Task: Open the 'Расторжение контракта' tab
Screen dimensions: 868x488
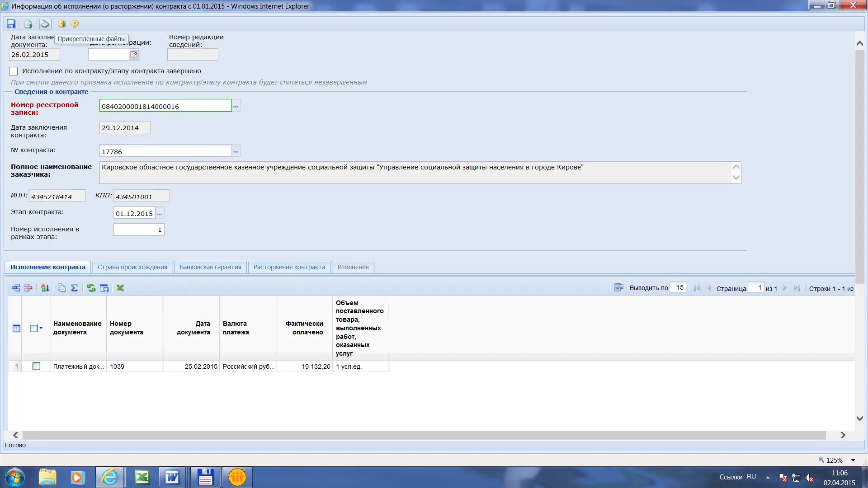Action: click(x=289, y=267)
